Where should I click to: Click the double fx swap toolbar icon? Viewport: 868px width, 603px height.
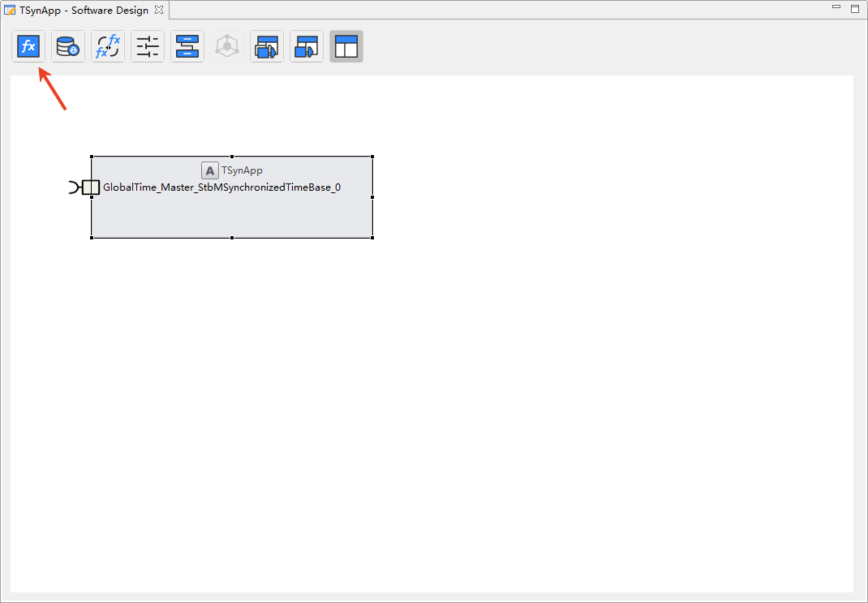108,47
